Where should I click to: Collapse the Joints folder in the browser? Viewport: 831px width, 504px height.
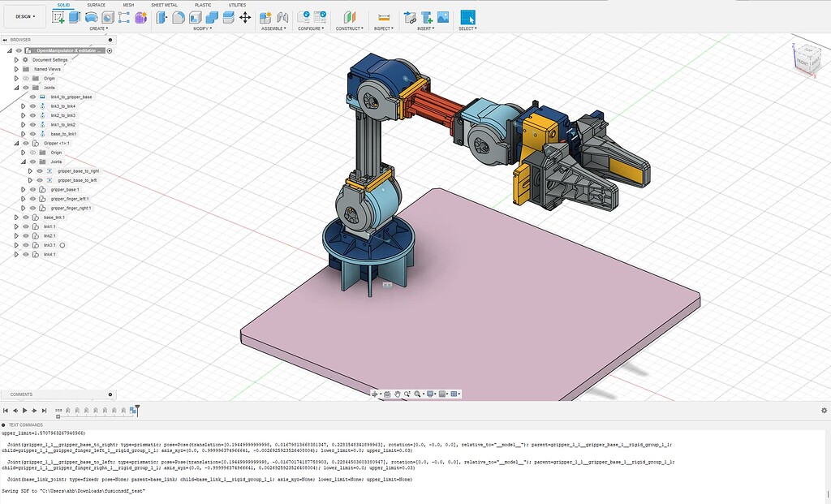point(16,86)
